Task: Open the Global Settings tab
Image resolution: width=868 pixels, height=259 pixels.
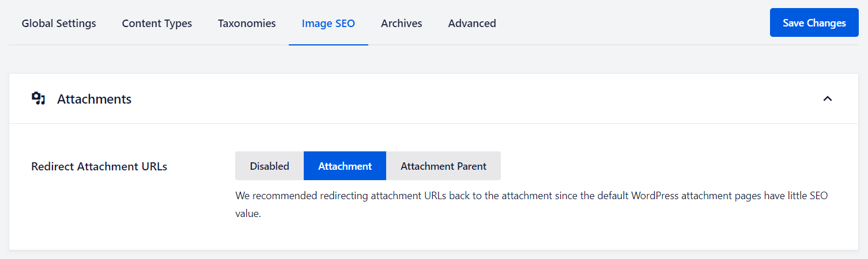Action: point(59,23)
